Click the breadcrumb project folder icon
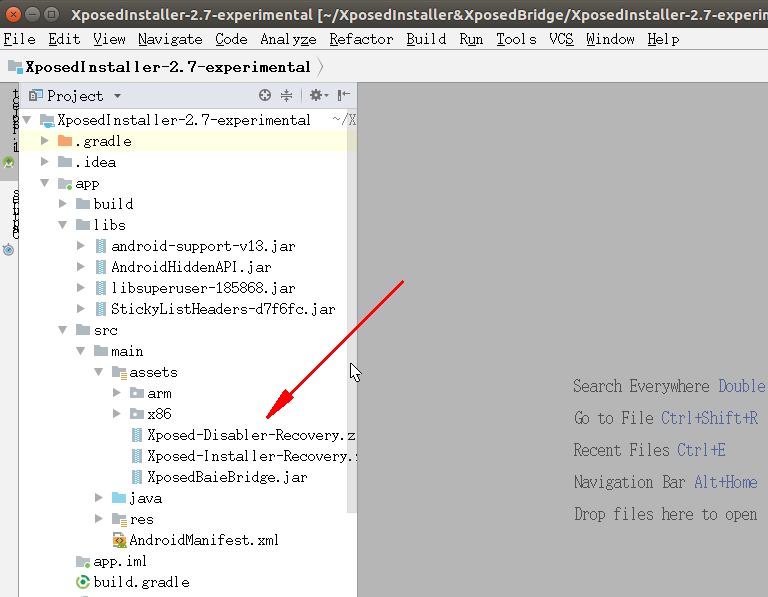This screenshot has height=597, width=768. coord(16,67)
